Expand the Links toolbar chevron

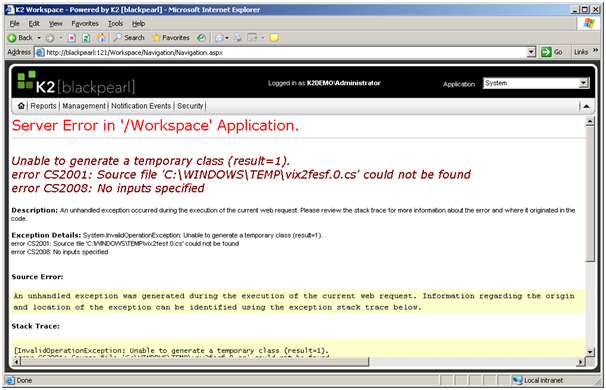pos(595,50)
